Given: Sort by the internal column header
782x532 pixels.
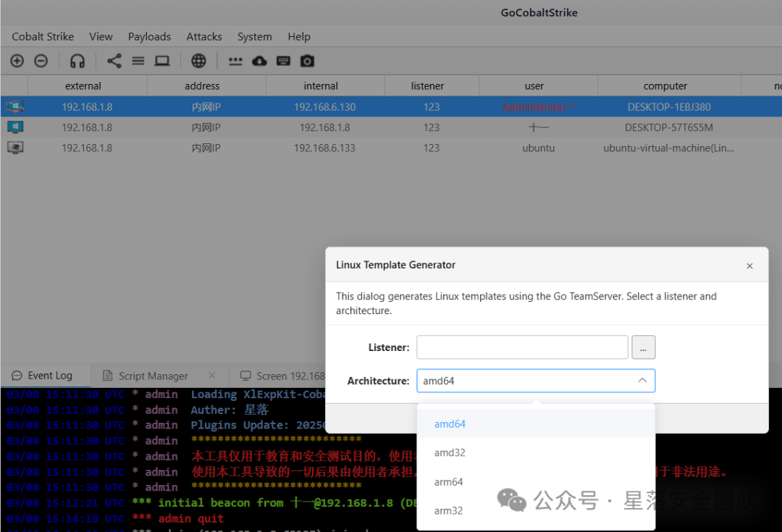Looking at the screenshot, I should (325, 85).
